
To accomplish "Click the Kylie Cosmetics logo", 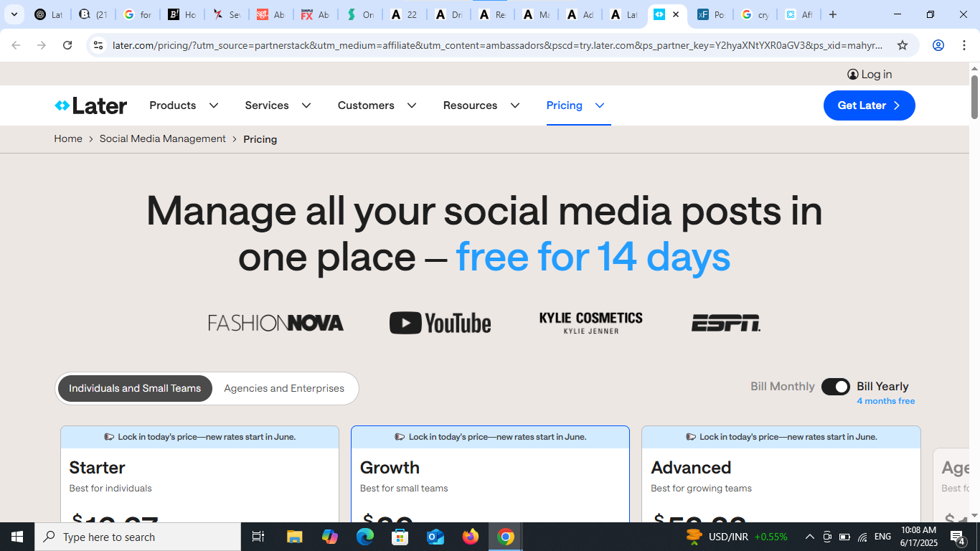I will (591, 323).
